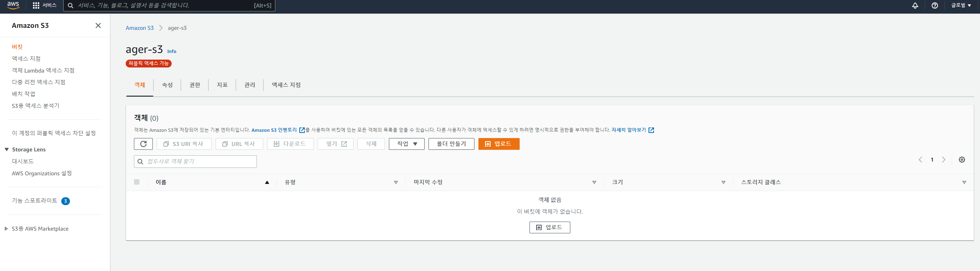Open S3용 액세스 분석기 in sidebar
980x271 pixels.
point(36,105)
